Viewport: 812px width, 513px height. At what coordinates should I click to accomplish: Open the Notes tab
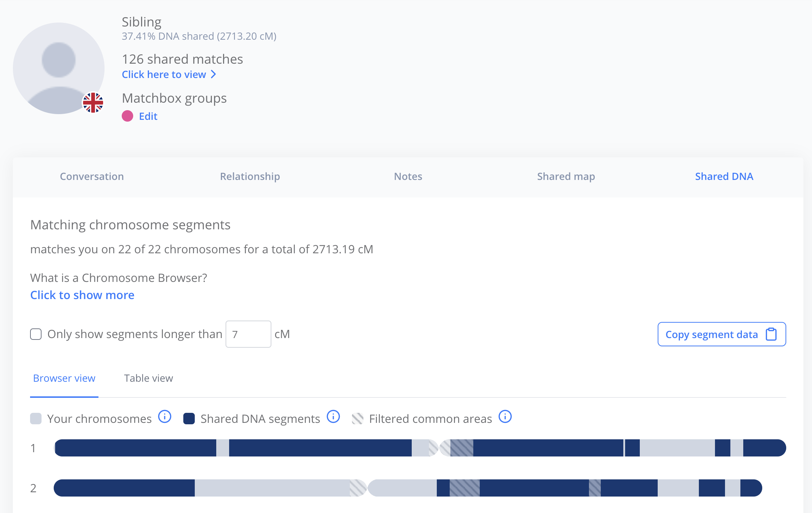pos(408,176)
